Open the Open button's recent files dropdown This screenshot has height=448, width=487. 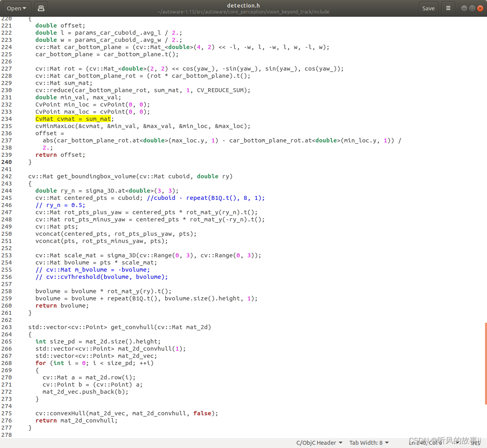(x=24, y=8)
